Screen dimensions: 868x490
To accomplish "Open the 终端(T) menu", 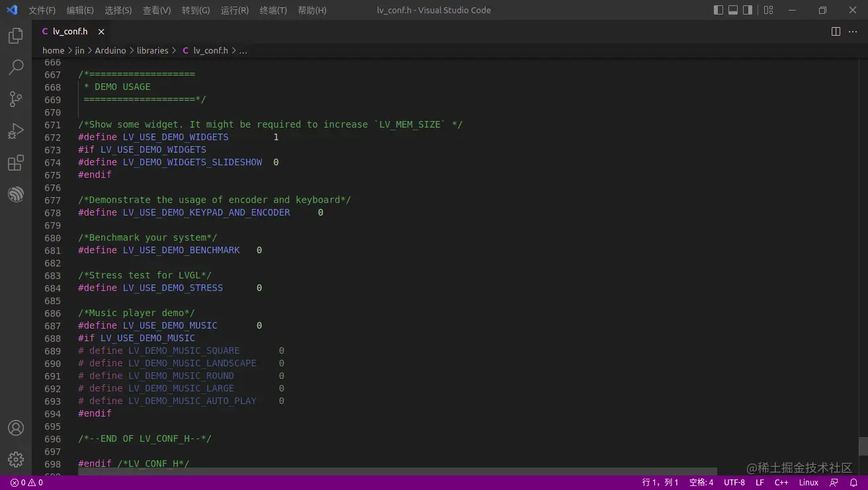I will [273, 11].
